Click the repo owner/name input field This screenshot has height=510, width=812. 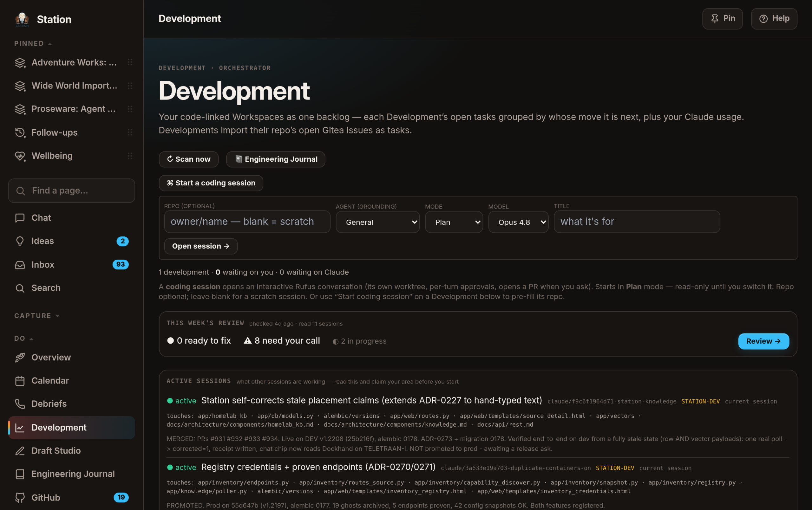(247, 222)
